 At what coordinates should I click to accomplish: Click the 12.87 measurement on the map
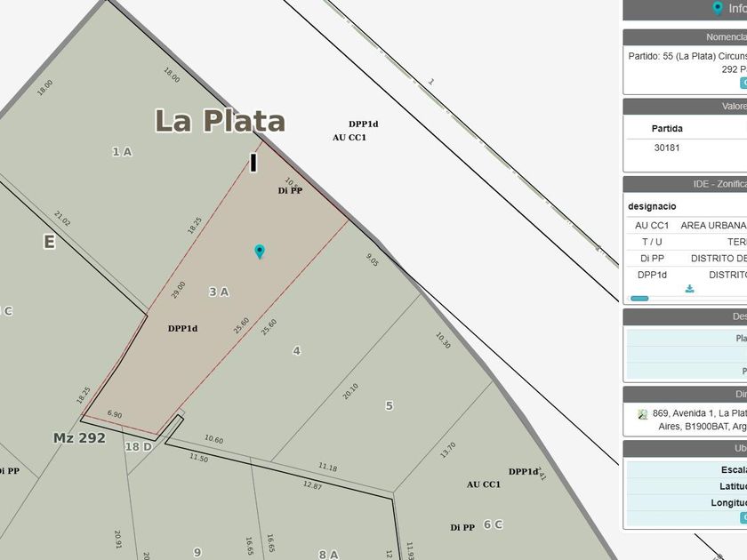(312, 485)
